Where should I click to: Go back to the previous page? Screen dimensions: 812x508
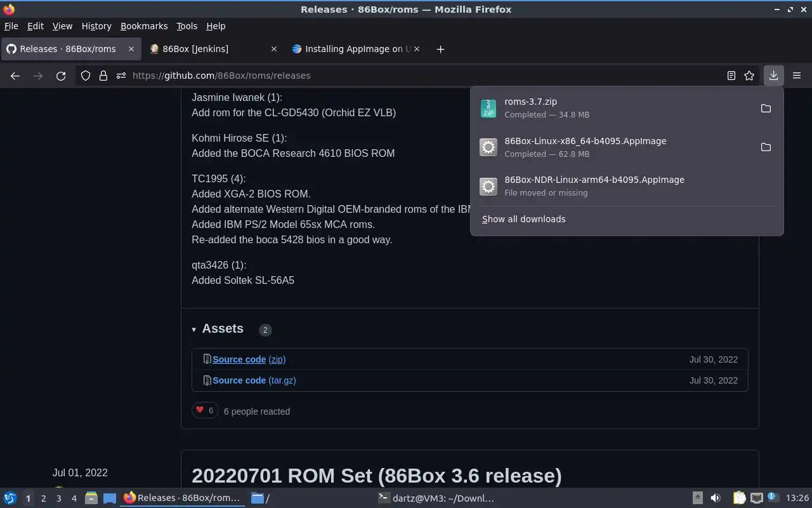click(15, 76)
